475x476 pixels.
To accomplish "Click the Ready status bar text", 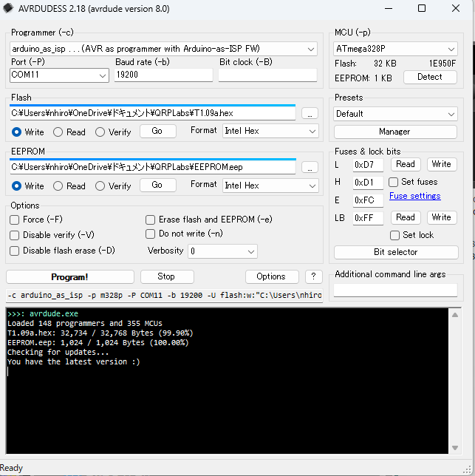I will point(11,468).
